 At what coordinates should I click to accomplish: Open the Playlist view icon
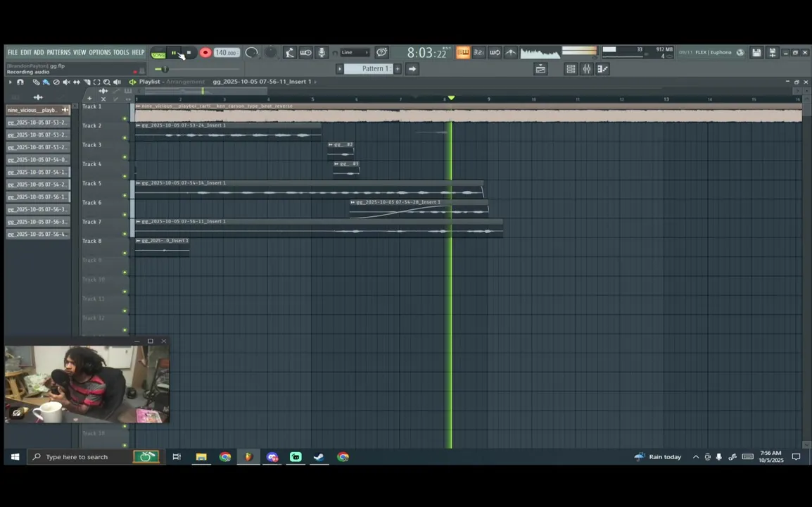point(540,69)
